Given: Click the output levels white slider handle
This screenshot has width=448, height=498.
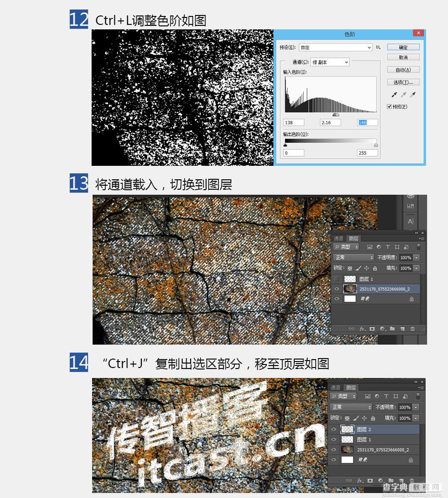Looking at the screenshot, I should coord(376,145).
